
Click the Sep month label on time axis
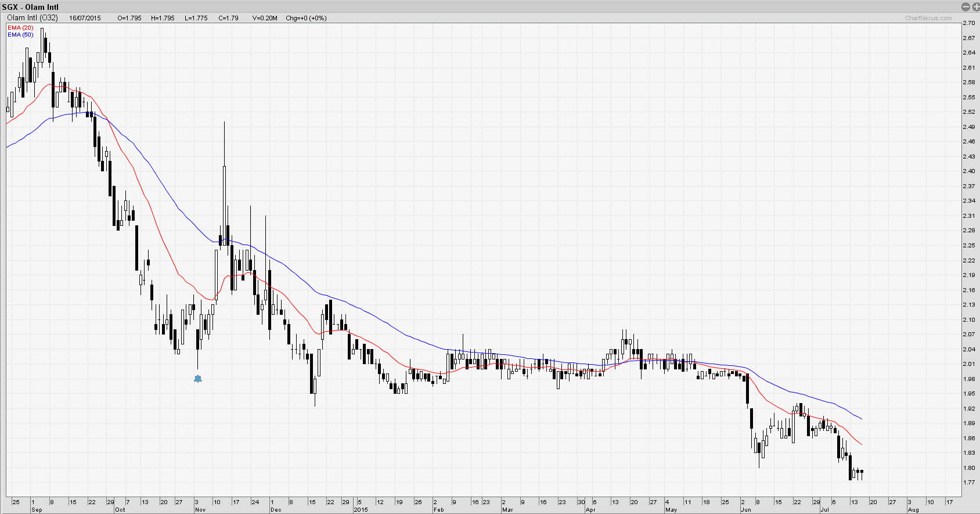(x=37, y=510)
